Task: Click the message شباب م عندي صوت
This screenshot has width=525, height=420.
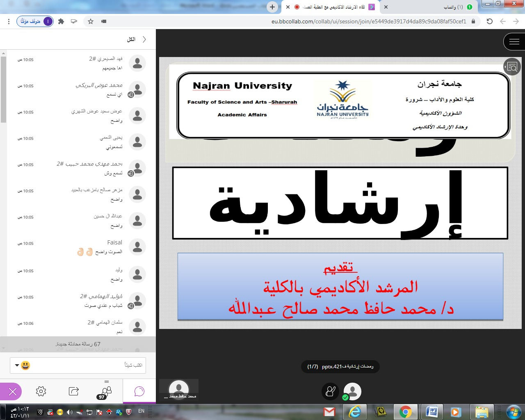Action: point(103,306)
